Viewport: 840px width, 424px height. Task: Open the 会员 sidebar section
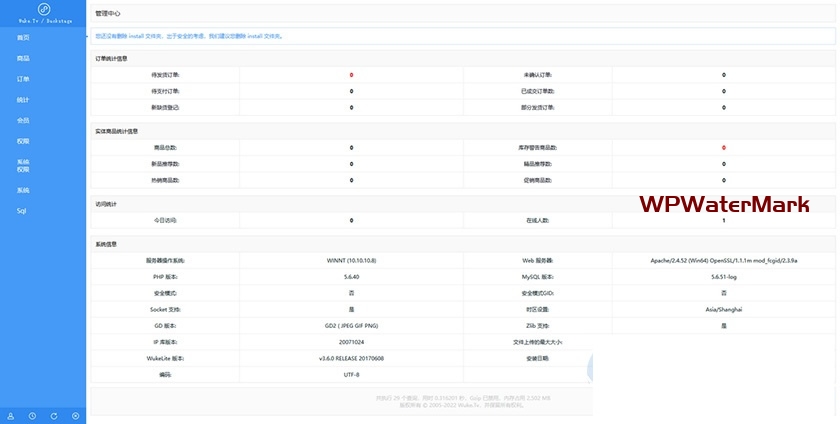[x=23, y=120]
